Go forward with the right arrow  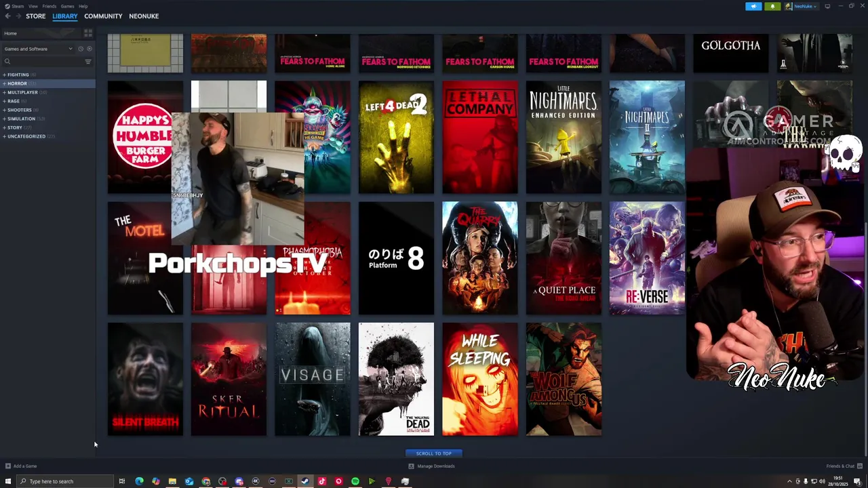(x=18, y=16)
